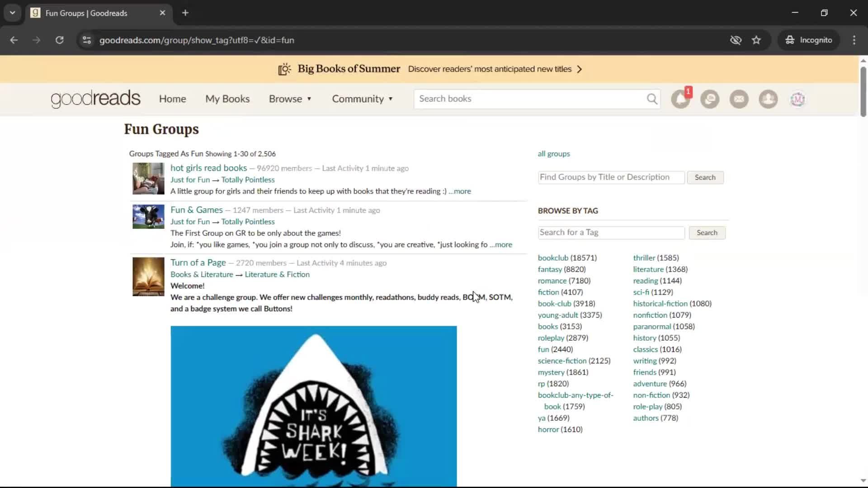Click the Big Books of Summer icon
Image resolution: width=868 pixels, height=488 pixels.
click(x=284, y=69)
